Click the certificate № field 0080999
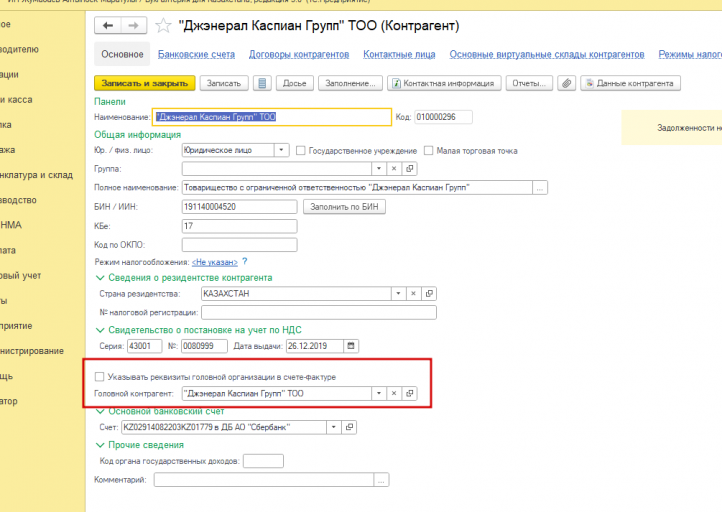Screen dimensions: 722x512 click(204, 346)
